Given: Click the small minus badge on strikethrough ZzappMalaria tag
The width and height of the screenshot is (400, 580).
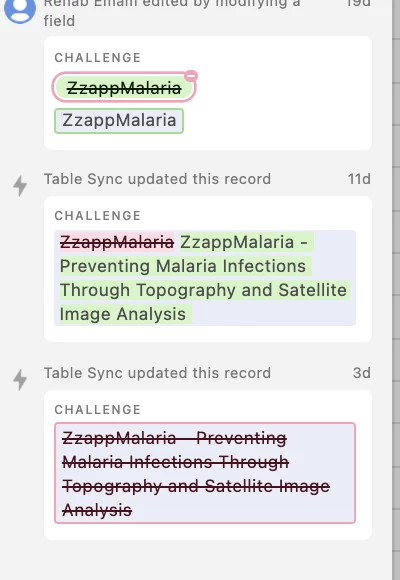Looking at the screenshot, I should (x=191, y=76).
